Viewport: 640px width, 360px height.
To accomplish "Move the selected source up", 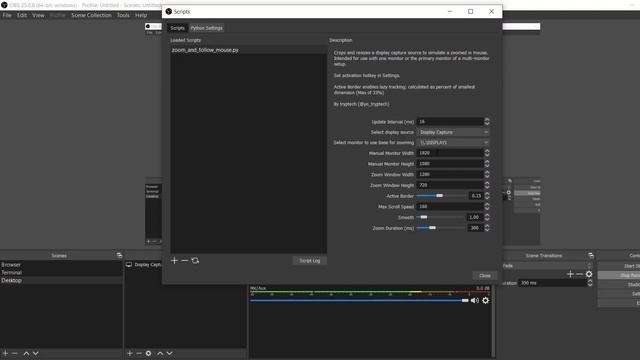I will [160, 353].
